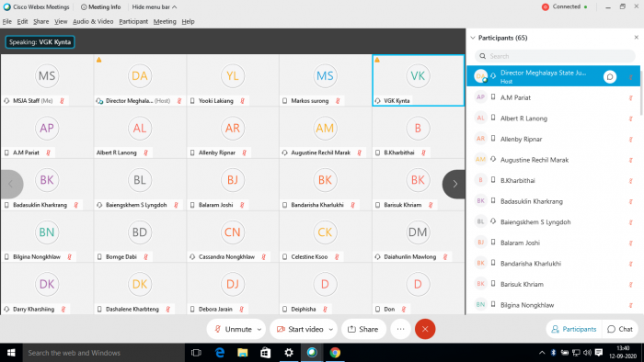Click muted mic icon on Cassandra Nongkhlaw tile
The image size is (644, 362).
263,257
